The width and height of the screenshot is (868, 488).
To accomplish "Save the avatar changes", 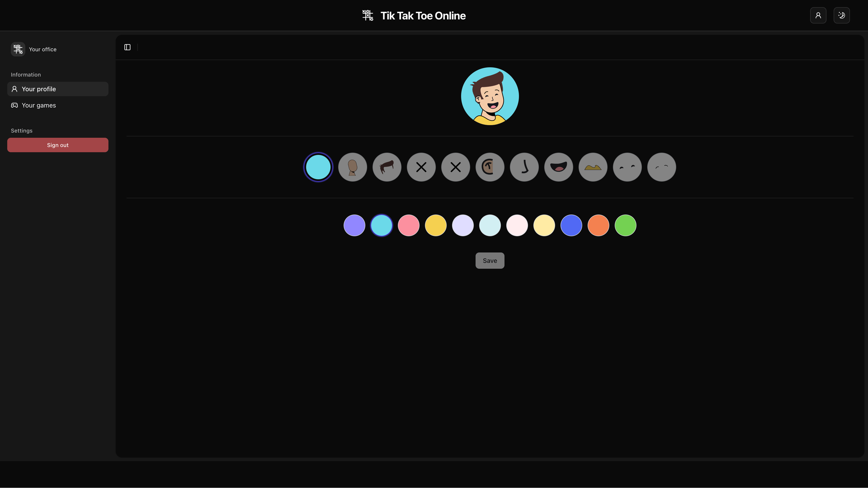I will pyautogui.click(x=490, y=260).
